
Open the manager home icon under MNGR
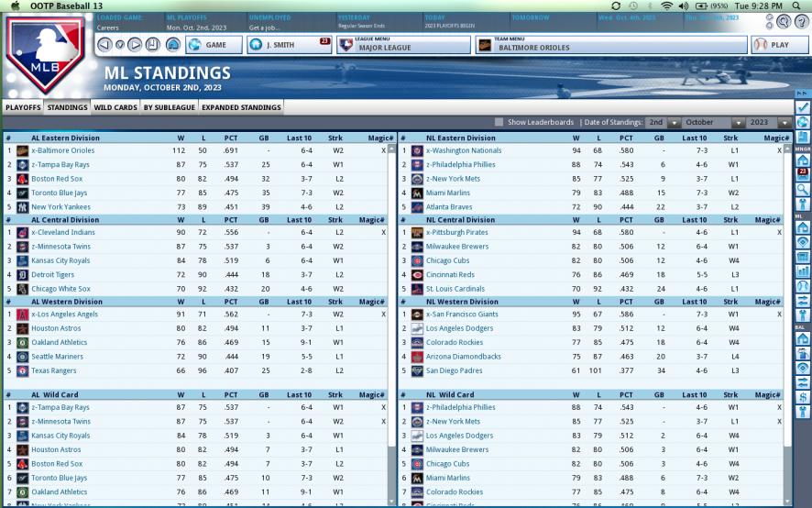(x=803, y=160)
